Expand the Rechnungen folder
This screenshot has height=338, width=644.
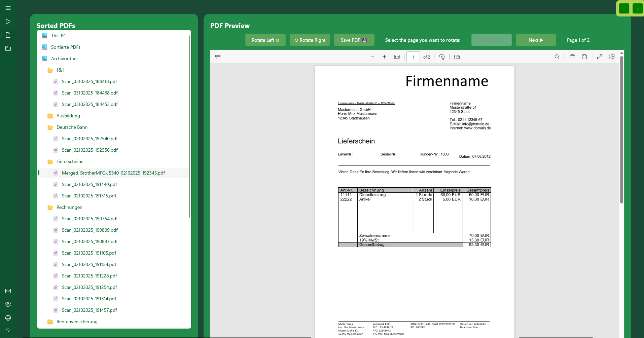69,207
